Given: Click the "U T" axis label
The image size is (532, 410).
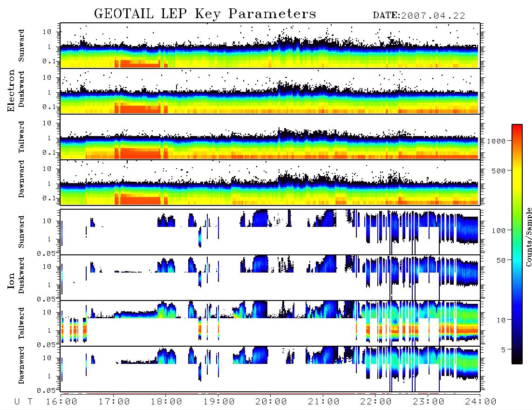Looking at the screenshot, I should [x=23, y=402].
